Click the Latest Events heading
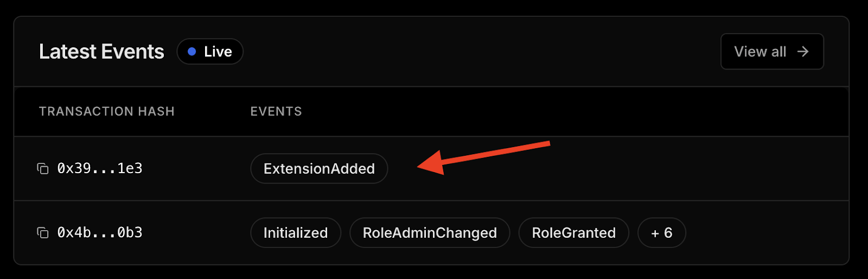868x279 pixels. pyautogui.click(x=101, y=52)
